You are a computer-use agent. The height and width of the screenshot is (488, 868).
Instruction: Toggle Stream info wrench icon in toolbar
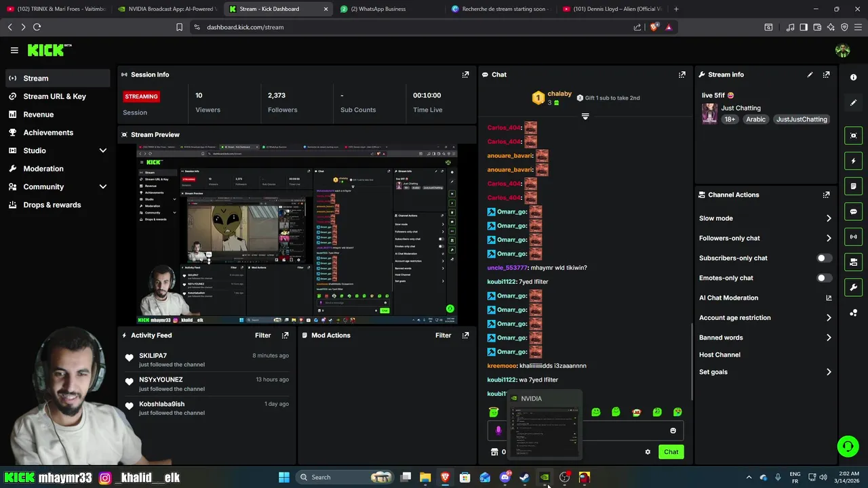click(854, 287)
